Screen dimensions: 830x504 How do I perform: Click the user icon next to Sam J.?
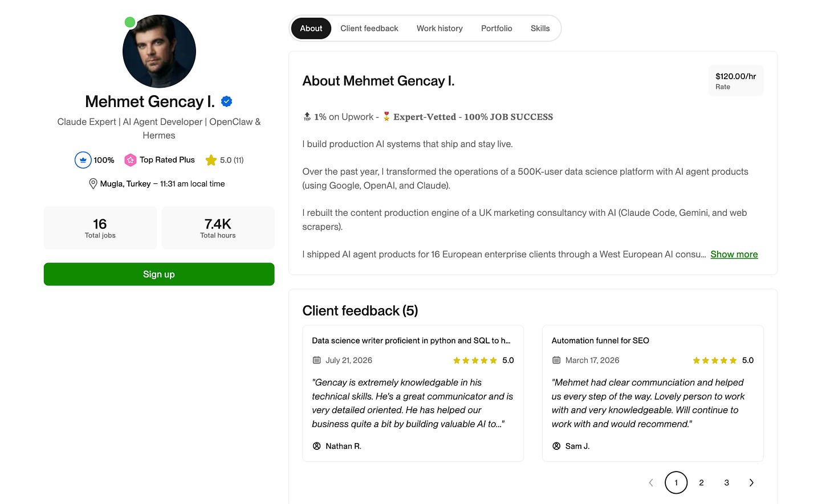tap(556, 446)
